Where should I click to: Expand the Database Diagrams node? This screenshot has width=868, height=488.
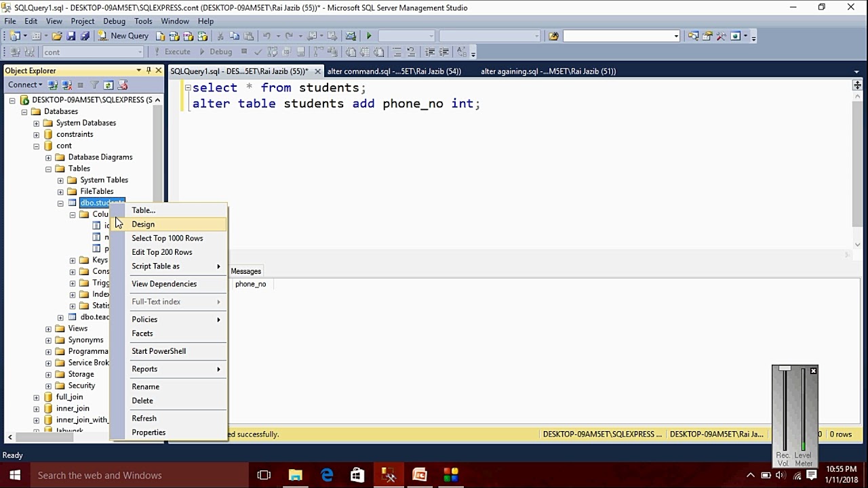[x=49, y=157]
